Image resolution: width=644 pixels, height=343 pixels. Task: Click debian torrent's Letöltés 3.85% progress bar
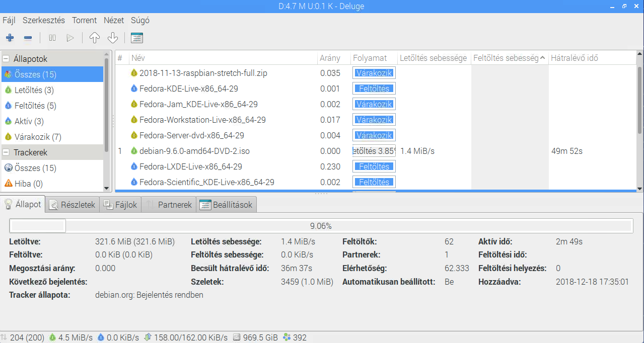pyautogui.click(x=374, y=151)
